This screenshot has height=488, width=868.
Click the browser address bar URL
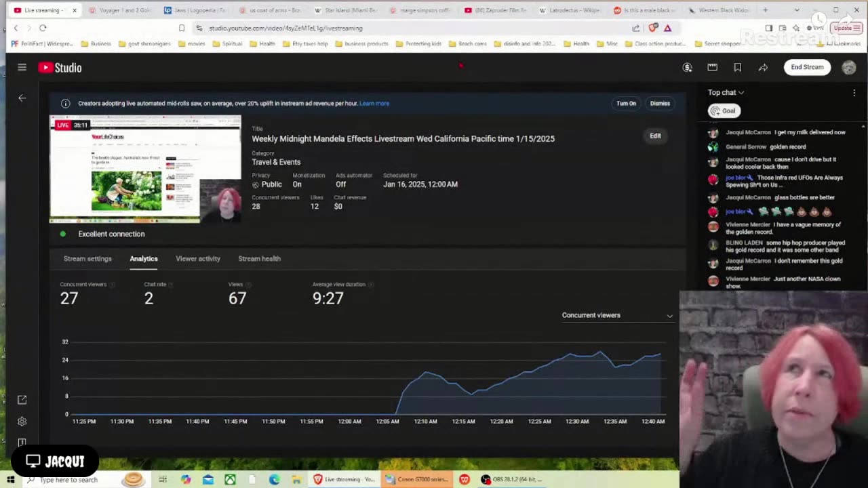pos(285,28)
